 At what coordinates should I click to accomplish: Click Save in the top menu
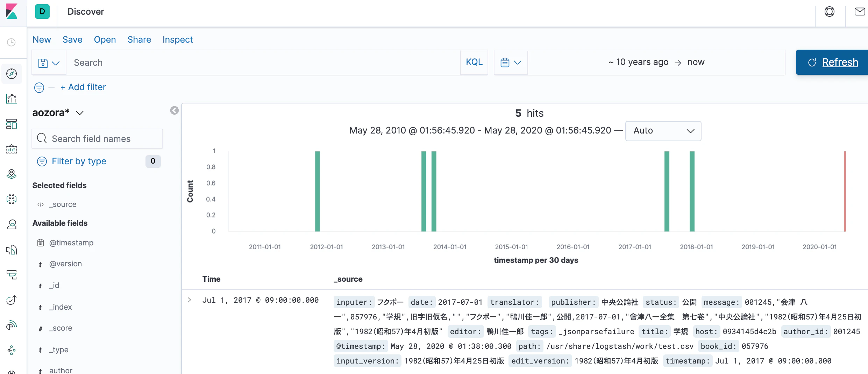(72, 39)
